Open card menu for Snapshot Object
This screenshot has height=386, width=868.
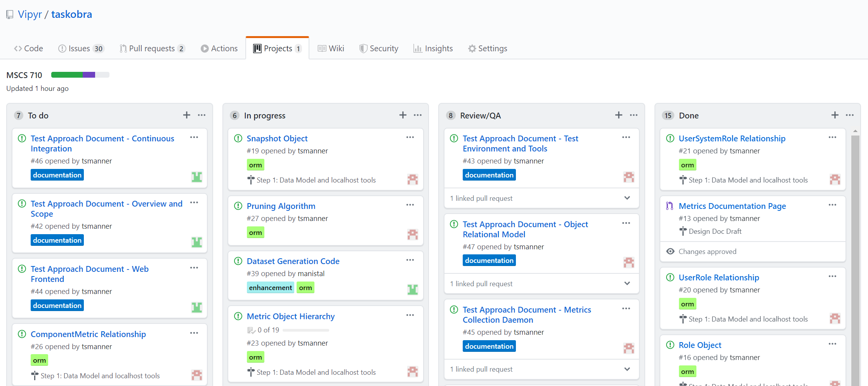(410, 137)
